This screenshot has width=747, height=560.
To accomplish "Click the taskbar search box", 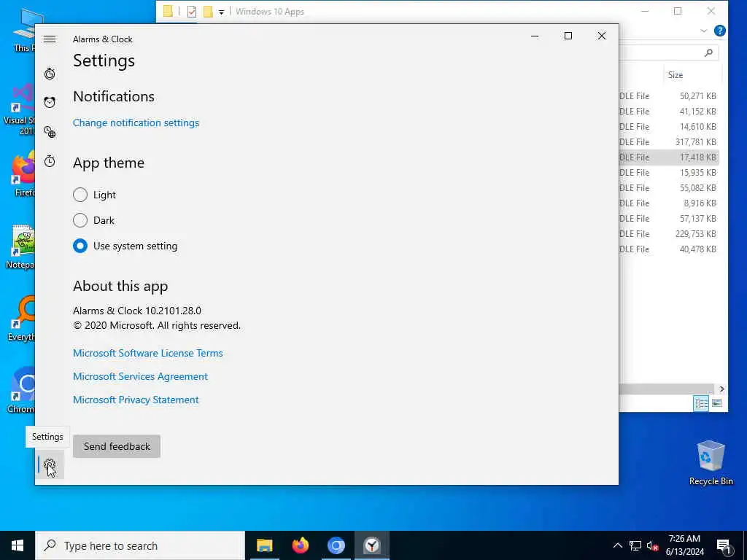I will [140, 545].
